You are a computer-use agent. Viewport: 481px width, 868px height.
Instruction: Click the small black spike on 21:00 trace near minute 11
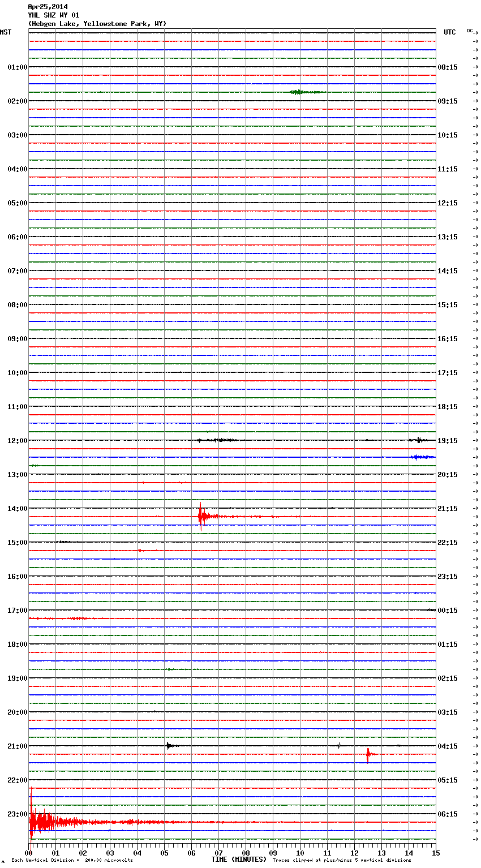(x=339, y=746)
